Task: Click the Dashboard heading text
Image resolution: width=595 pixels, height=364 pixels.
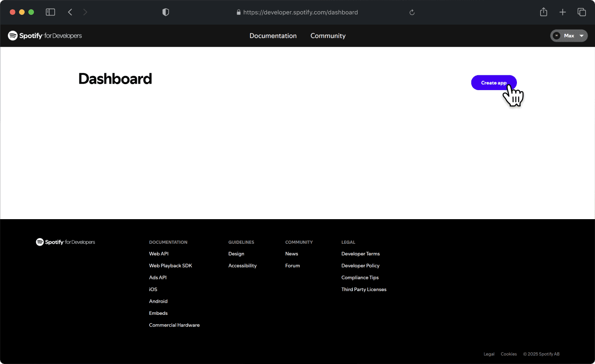Action: click(115, 79)
